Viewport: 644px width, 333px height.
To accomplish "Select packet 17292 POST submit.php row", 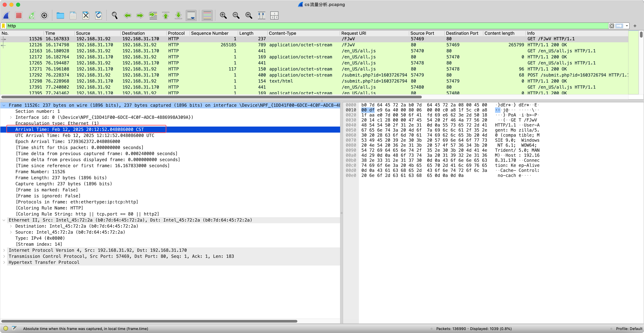I will 314,75.
